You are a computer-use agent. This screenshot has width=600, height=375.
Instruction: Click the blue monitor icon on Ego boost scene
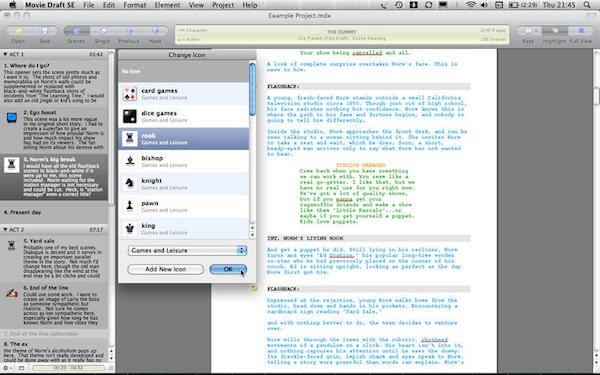12,117
